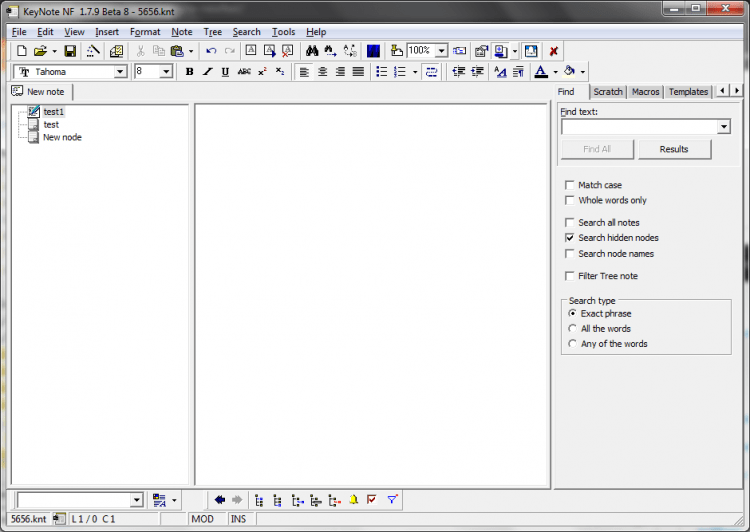Open the Tree menu

coord(212,32)
